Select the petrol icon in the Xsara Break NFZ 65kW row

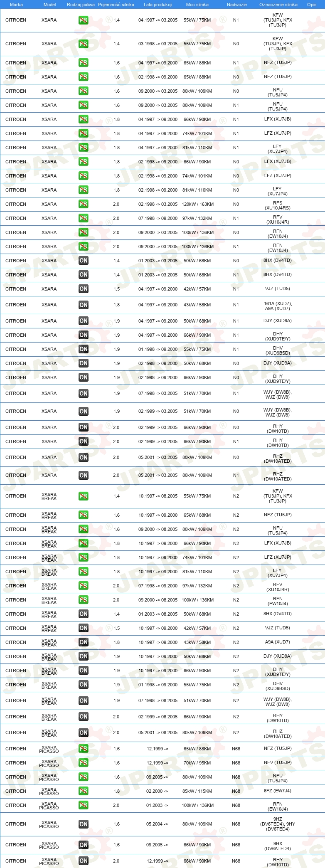point(84,515)
